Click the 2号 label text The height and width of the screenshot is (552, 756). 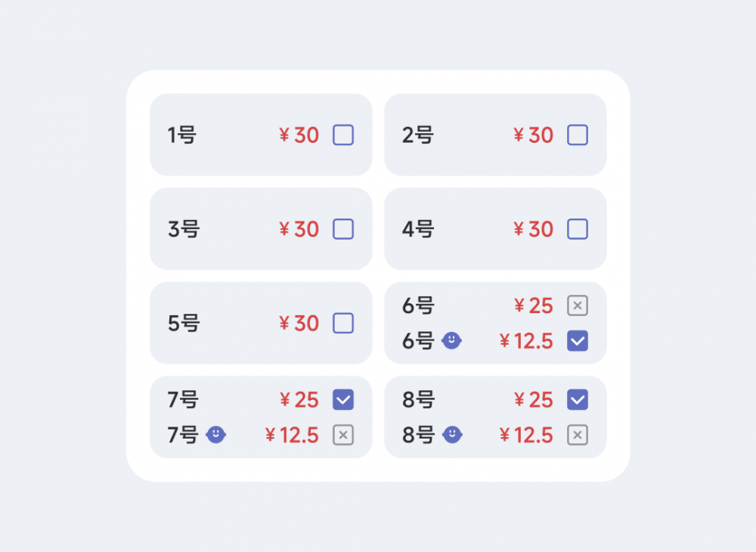pos(418,135)
